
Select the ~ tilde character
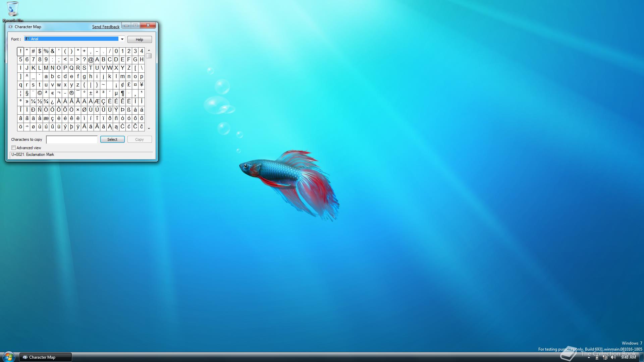(103, 85)
